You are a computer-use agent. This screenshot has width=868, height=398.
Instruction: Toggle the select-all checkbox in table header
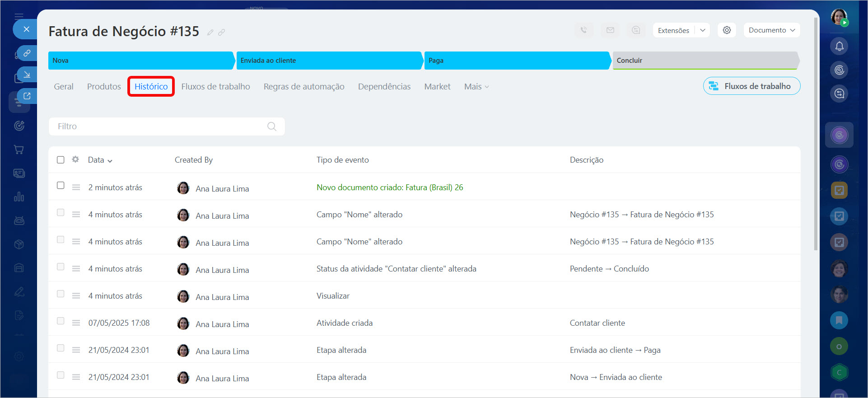[x=61, y=160]
